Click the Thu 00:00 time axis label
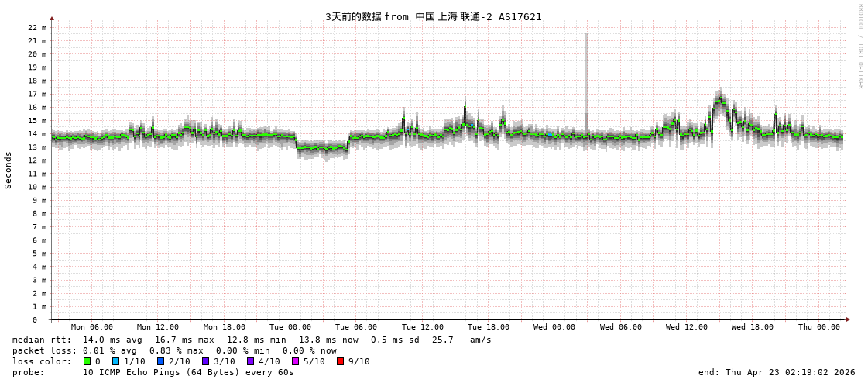868x383 pixels. 819,327
